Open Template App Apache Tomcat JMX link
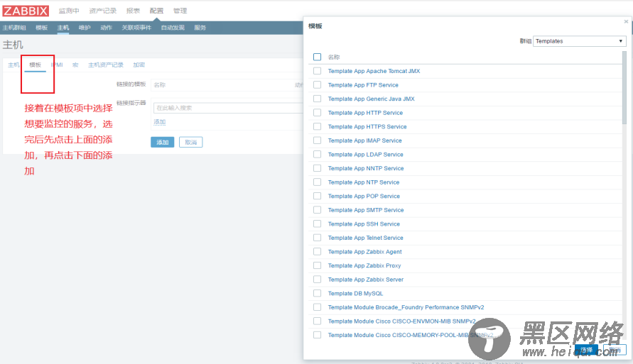 click(x=374, y=71)
